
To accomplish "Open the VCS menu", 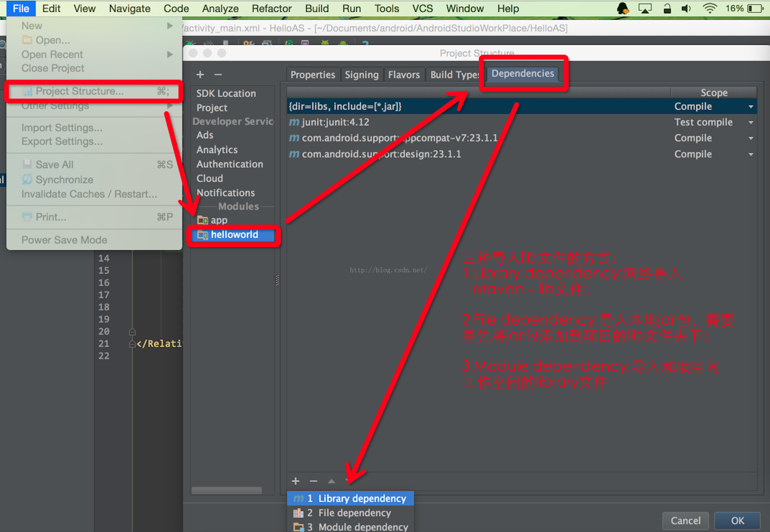I will pyautogui.click(x=422, y=8).
